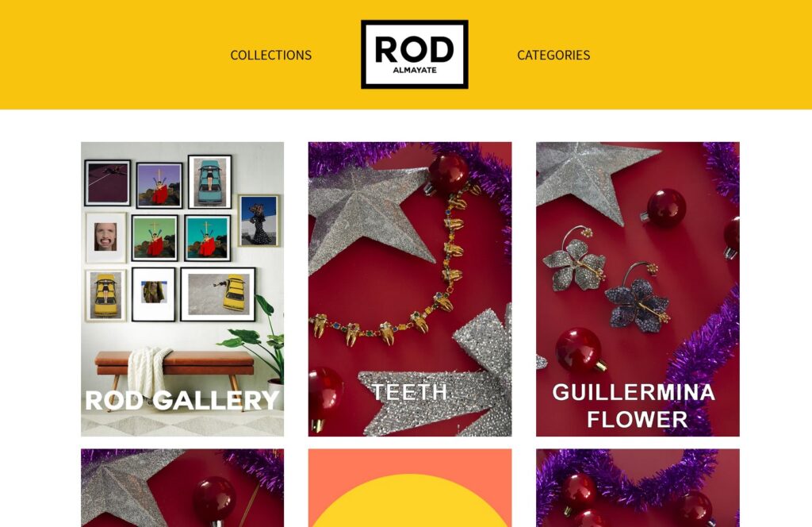Image resolution: width=812 pixels, height=527 pixels.
Task: Click the "TEETH" caption label
Action: (x=409, y=392)
